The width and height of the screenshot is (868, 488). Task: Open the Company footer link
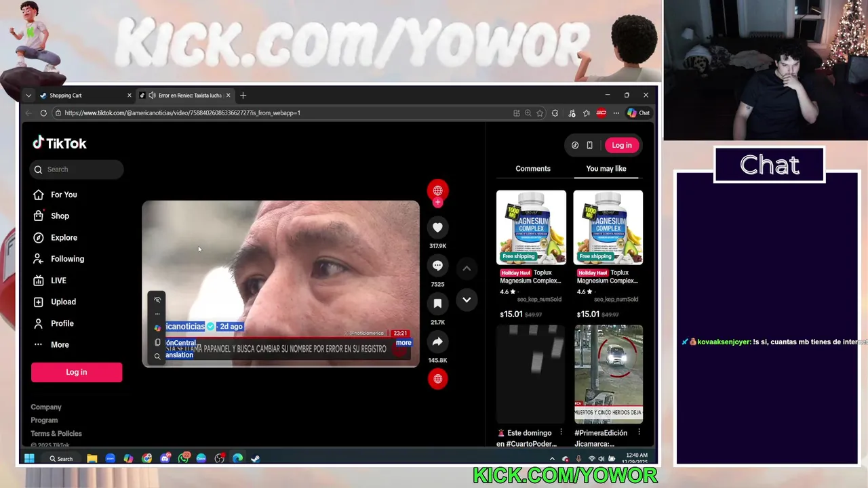point(46,407)
